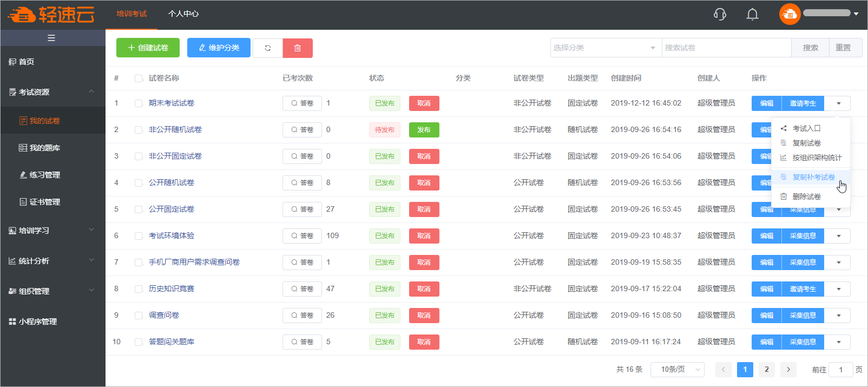Open the user account dropdown arrow
This screenshot has width=868, height=387.
coord(856,14)
